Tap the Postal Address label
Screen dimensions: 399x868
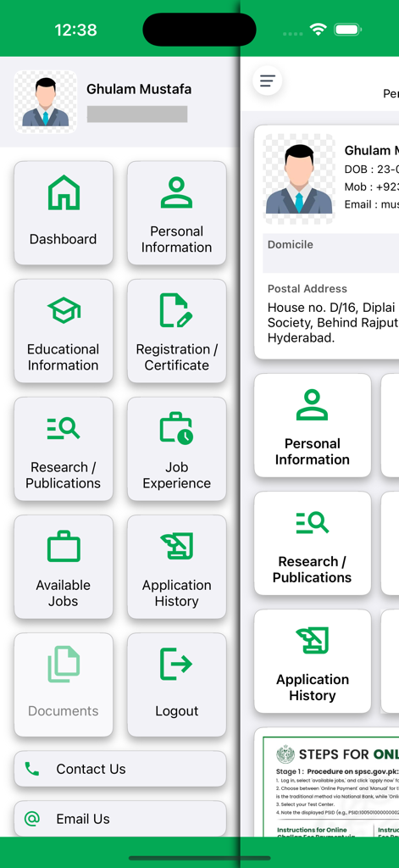(x=308, y=288)
